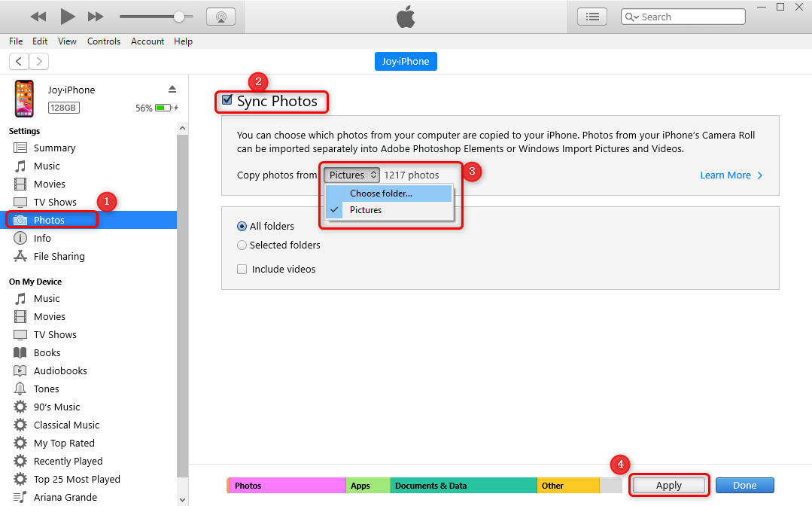The width and height of the screenshot is (812, 506).
Task: Open the Ariana Grande playlist
Action: point(88,497)
